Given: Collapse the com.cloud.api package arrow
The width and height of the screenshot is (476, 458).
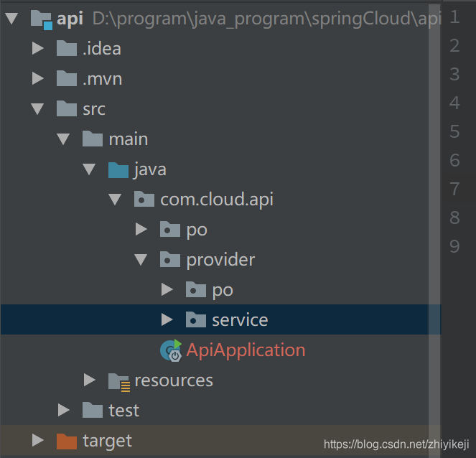Looking at the screenshot, I should (x=115, y=200).
